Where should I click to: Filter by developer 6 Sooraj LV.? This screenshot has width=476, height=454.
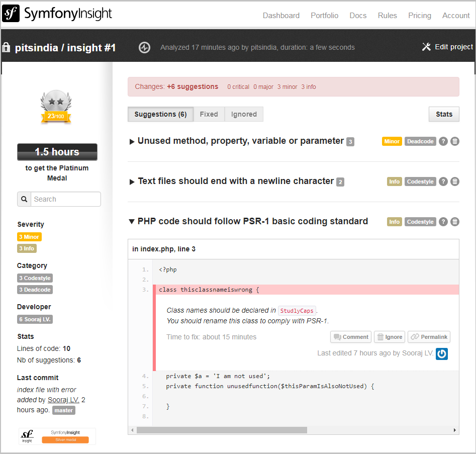coord(35,319)
